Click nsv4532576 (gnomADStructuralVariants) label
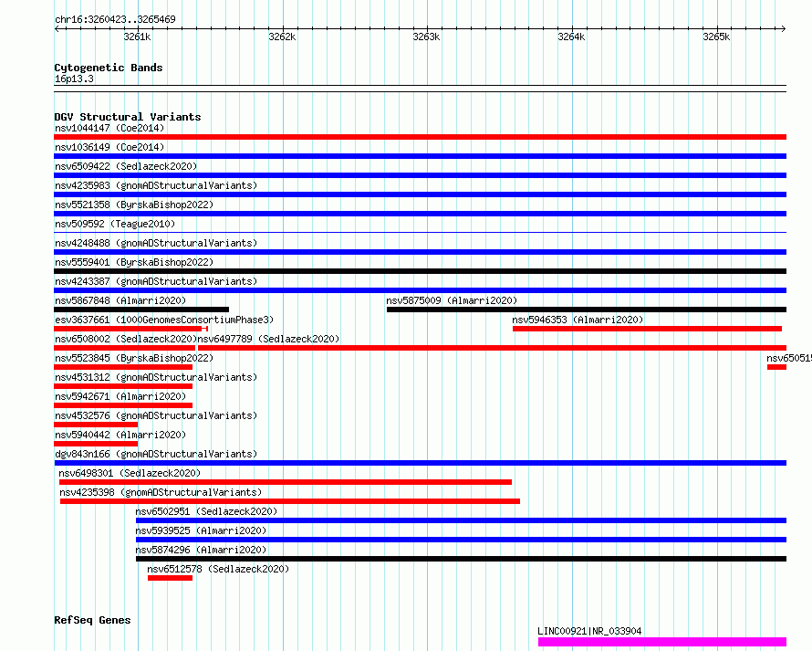This screenshot has height=651, width=812. [x=156, y=415]
